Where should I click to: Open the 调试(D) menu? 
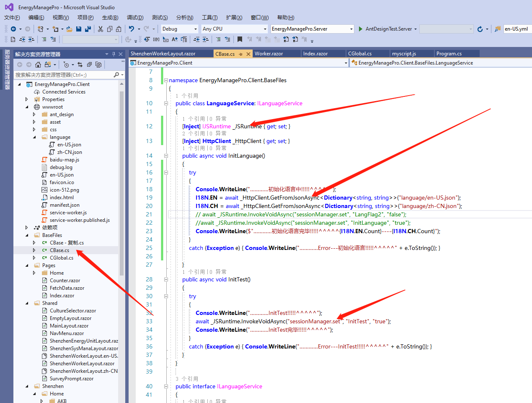point(135,18)
